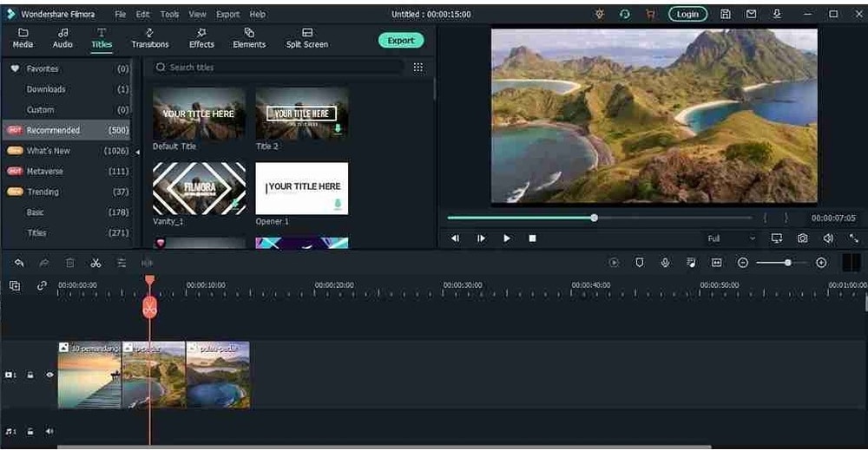The width and height of the screenshot is (868, 450).
Task: Open the Media tab
Action: tap(23, 38)
